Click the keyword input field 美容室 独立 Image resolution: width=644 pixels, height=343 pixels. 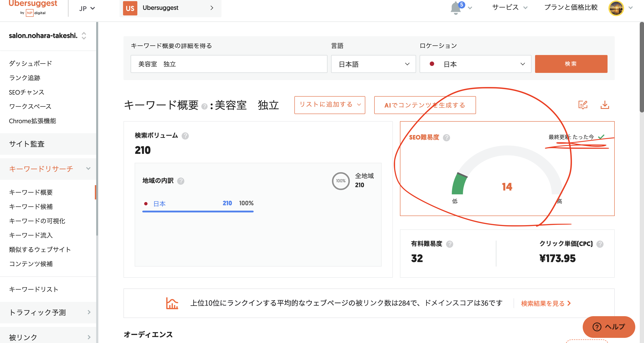click(x=229, y=64)
